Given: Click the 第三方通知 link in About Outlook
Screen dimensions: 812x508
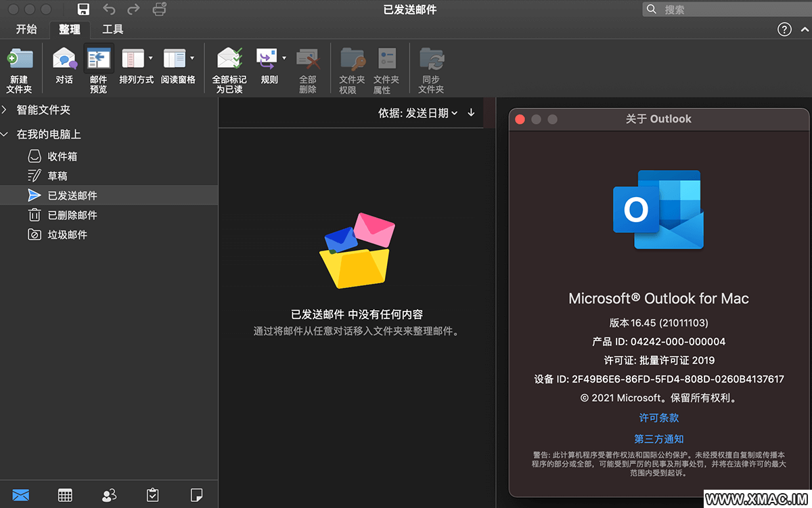Looking at the screenshot, I should (x=659, y=439).
